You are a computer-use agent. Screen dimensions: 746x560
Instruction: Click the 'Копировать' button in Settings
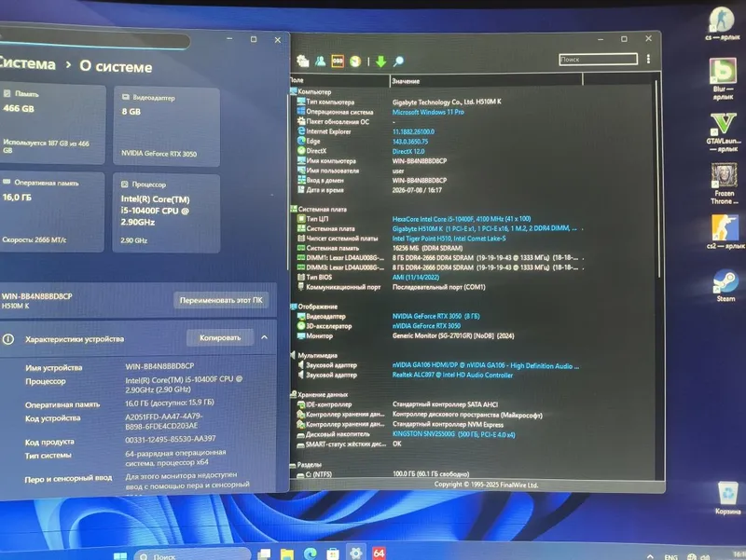pyautogui.click(x=220, y=337)
